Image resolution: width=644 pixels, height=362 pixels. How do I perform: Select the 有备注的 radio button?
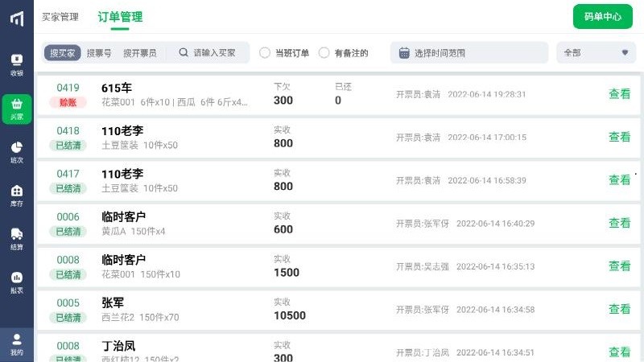(x=324, y=53)
